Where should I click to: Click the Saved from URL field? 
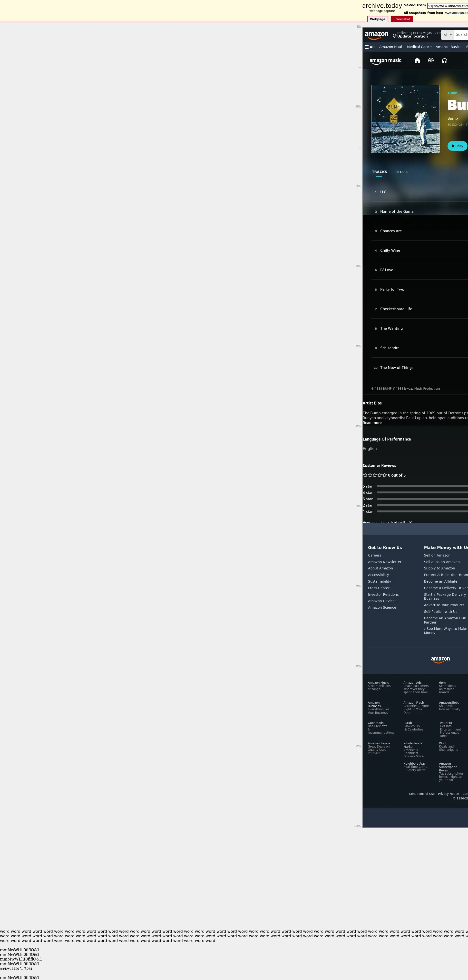448,6
